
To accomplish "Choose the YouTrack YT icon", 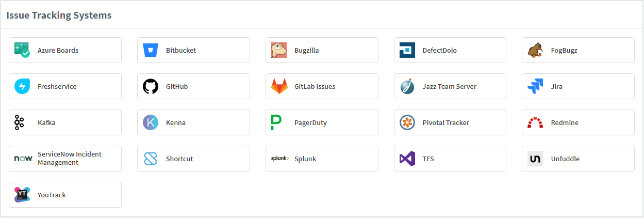I will pyautogui.click(x=22, y=195).
